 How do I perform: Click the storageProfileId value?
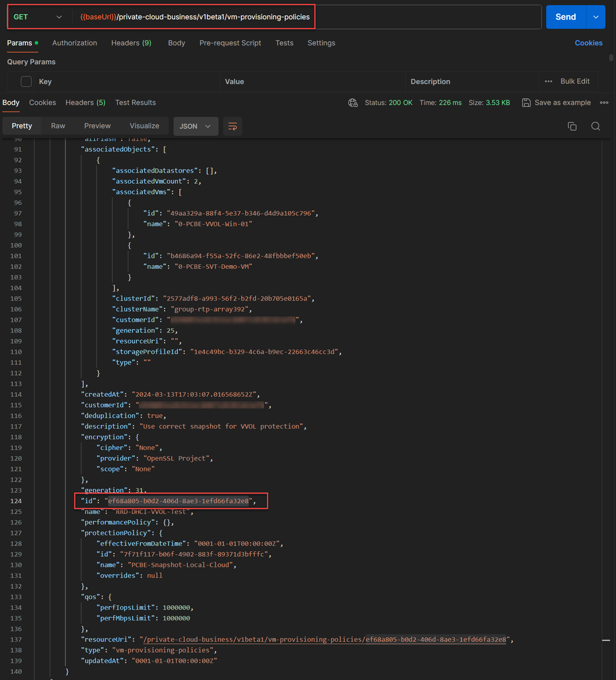(x=265, y=352)
